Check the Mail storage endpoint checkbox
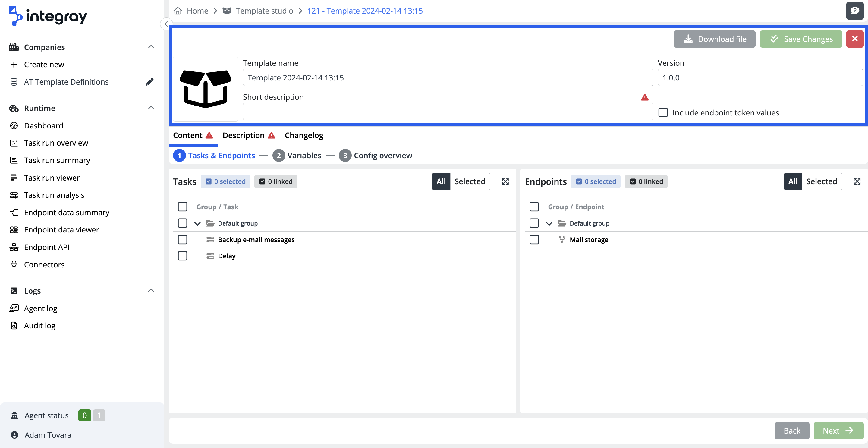Image resolution: width=868 pixels, height=448 pixels. (534, 240)
